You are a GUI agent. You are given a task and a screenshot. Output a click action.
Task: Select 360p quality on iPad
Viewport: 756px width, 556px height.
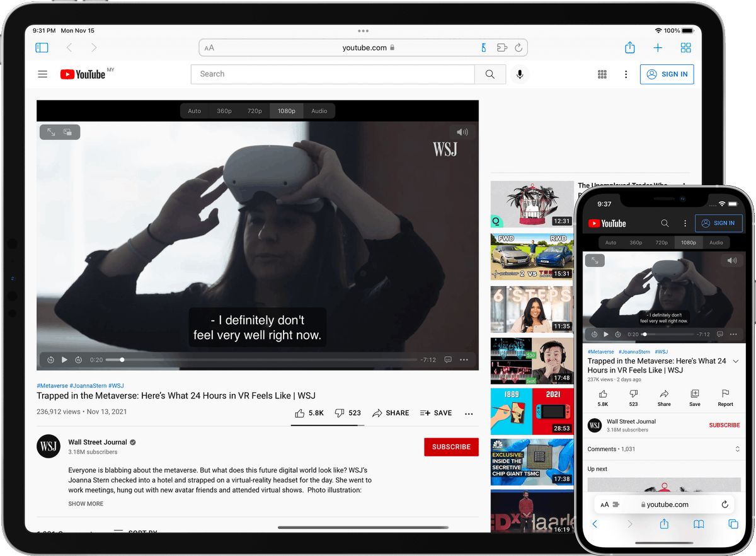(224, 111)
